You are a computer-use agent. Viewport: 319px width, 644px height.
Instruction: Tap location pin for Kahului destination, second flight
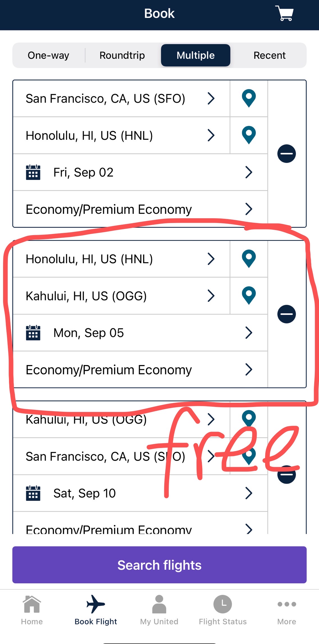[x=249, y=296]
